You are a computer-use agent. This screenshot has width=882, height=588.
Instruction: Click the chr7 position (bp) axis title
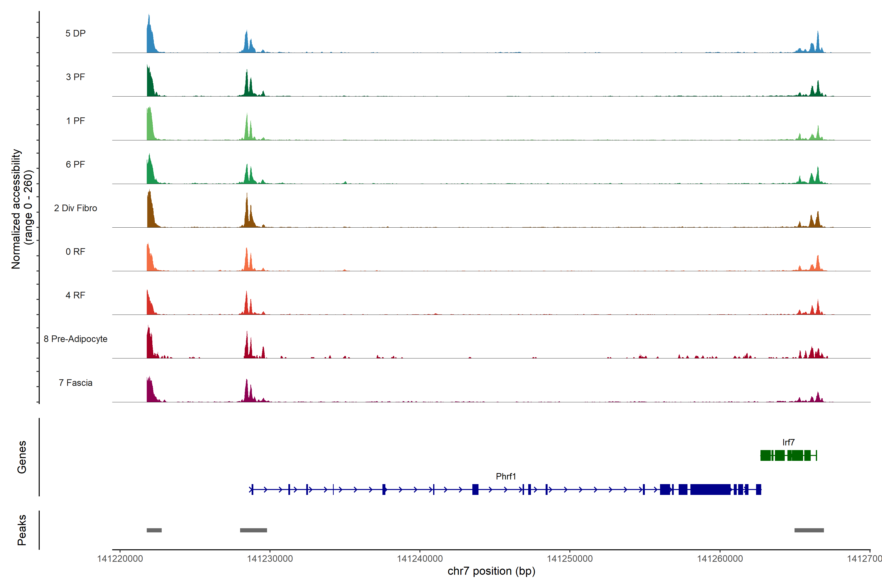pos(491,571)
